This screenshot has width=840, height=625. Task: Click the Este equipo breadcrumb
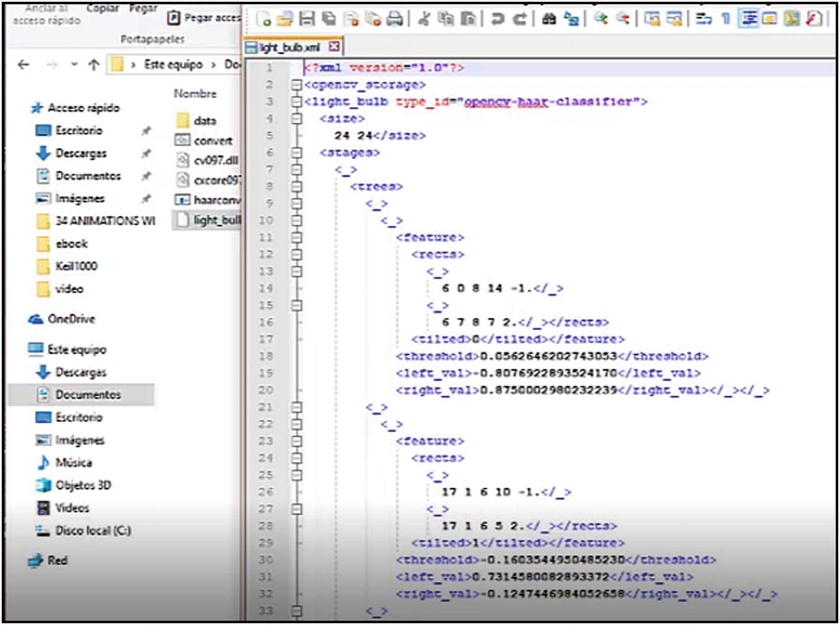[173, 65]
